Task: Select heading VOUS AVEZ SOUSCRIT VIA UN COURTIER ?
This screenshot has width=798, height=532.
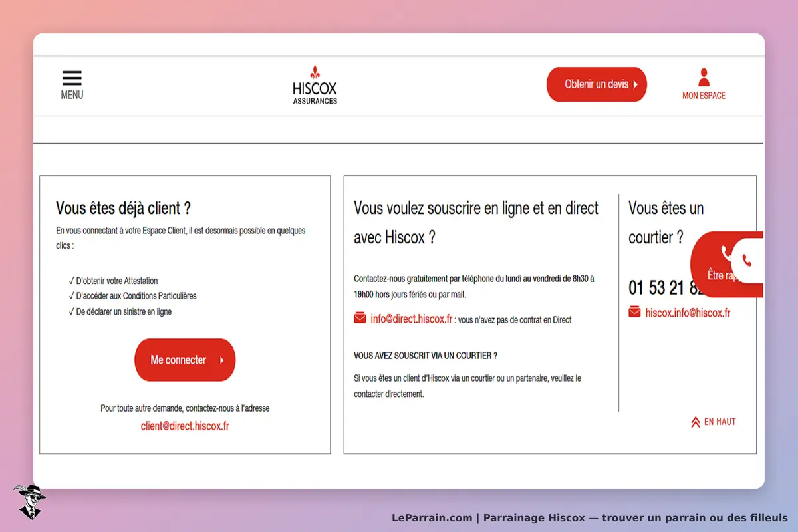Action: click(x=426, y=356)
